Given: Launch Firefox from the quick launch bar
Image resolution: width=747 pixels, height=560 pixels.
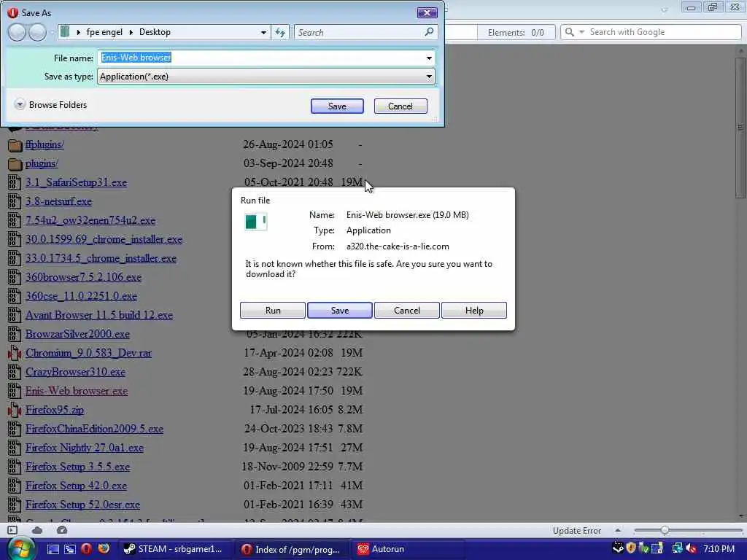Looking at the screenshot, I should pyautogui.click(x=104, y=548).
